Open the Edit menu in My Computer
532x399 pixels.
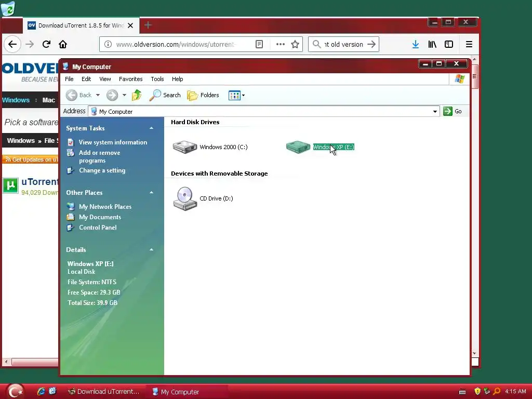tap(86, 79)
